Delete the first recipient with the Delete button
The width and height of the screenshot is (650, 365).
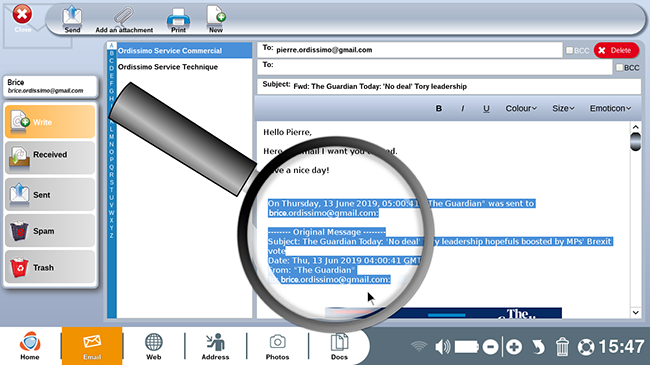click(x=616, y=50)
